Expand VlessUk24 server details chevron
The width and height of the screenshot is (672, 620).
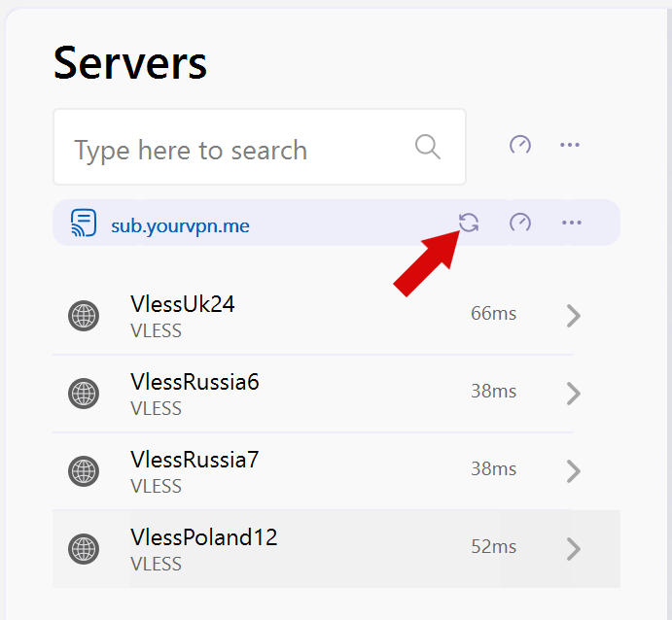coord(573,316)
